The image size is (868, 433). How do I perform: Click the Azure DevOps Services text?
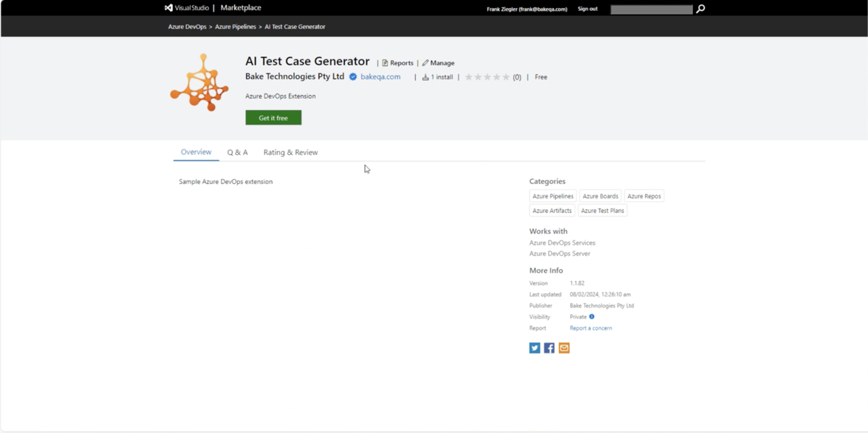(x=562, y=243)
